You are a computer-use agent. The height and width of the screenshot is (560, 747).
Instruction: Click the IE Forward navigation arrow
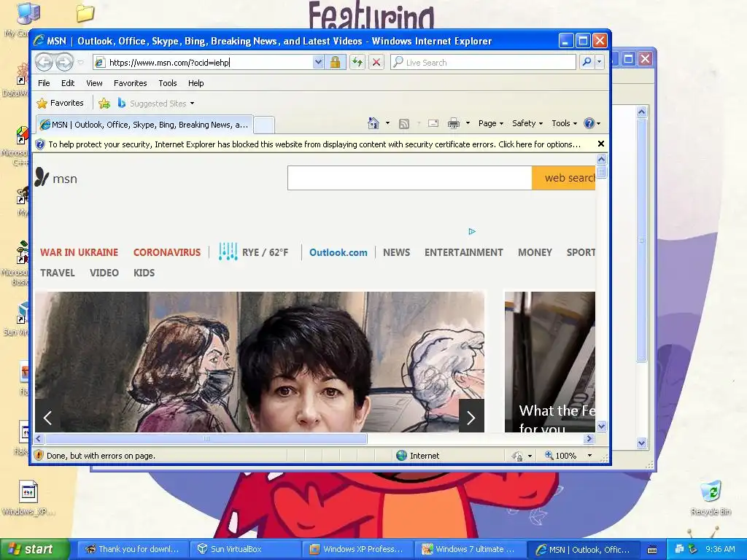(64, 62)
